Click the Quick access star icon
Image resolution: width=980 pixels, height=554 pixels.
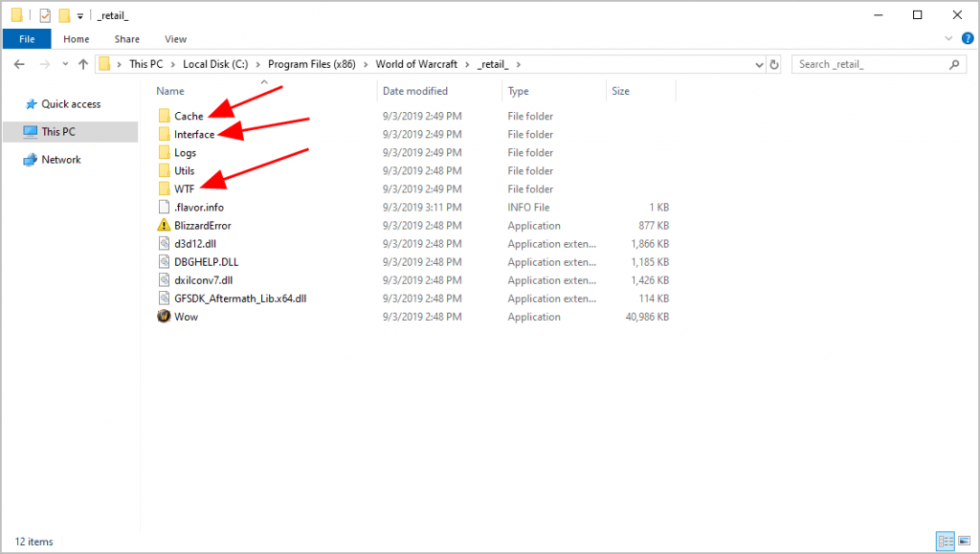31,104
